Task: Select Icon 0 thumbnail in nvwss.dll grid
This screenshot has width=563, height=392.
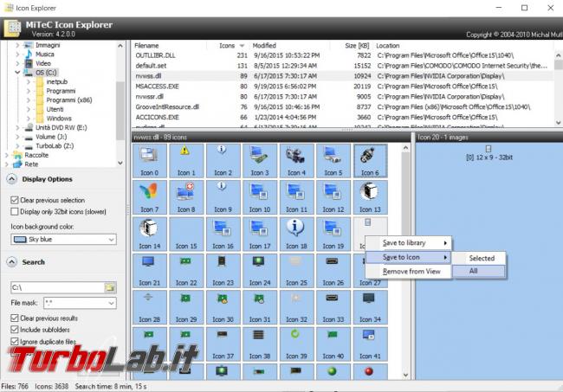Action: [149, 160]
